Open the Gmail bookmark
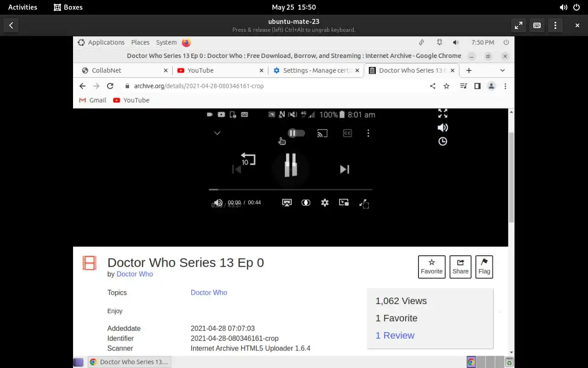 92,100
